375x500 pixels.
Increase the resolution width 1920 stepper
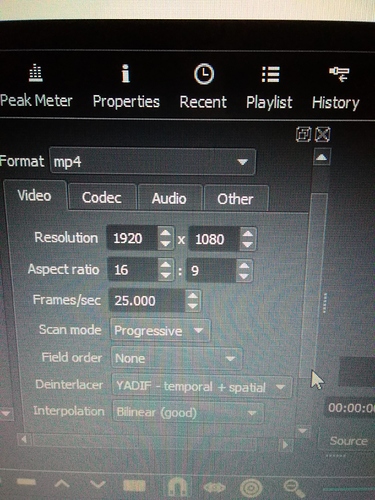[165, 232]
